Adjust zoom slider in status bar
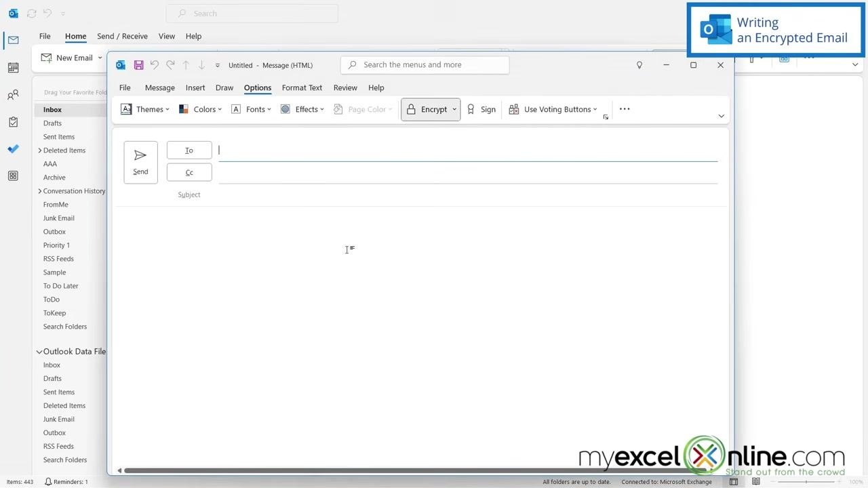 [x=806, y=482]
